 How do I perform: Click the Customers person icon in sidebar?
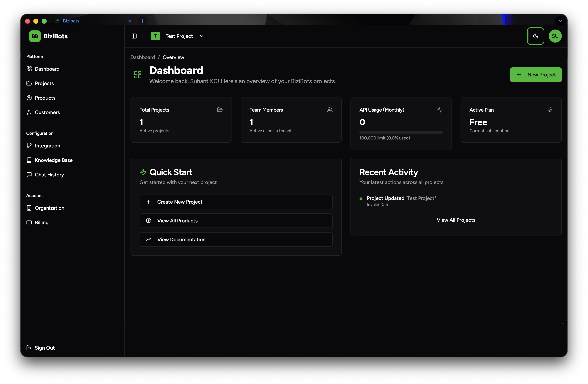click(29, 112)
